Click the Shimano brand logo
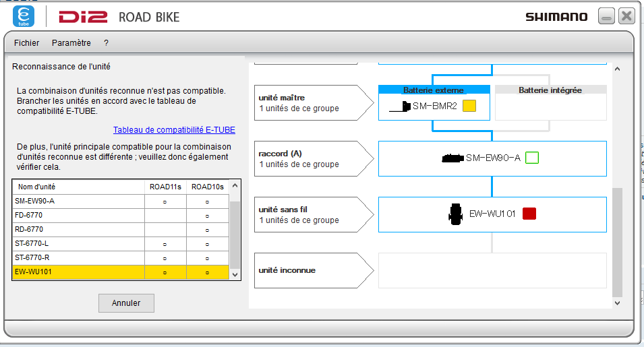The image size is (644, 347). click(556, 17)
